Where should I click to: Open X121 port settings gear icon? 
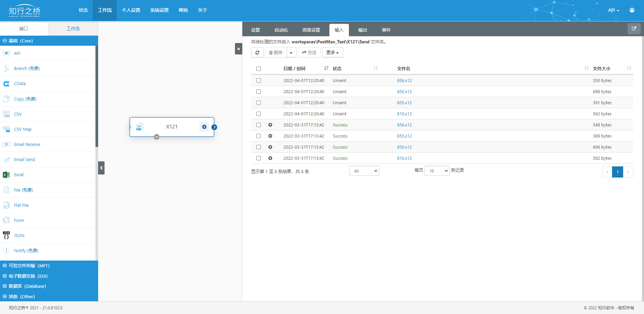pyautogui.click(x=204, y=127)
